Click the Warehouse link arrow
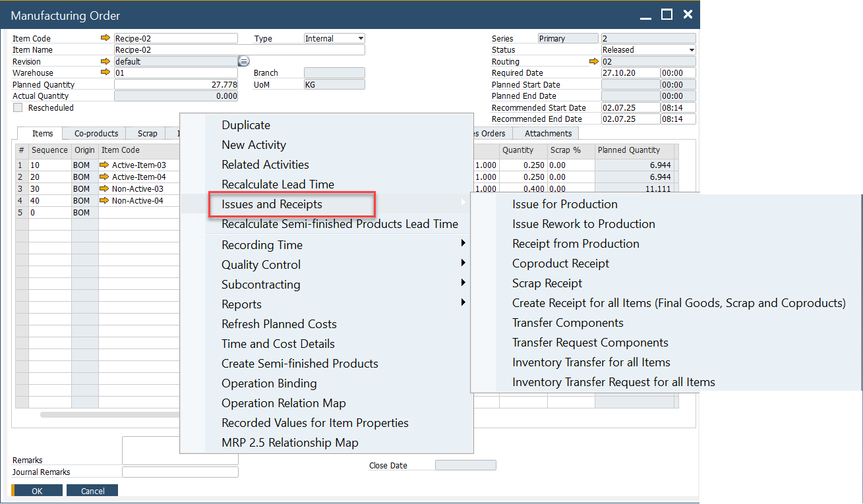This screenshot has height=504, width=863. click(105, 72)
